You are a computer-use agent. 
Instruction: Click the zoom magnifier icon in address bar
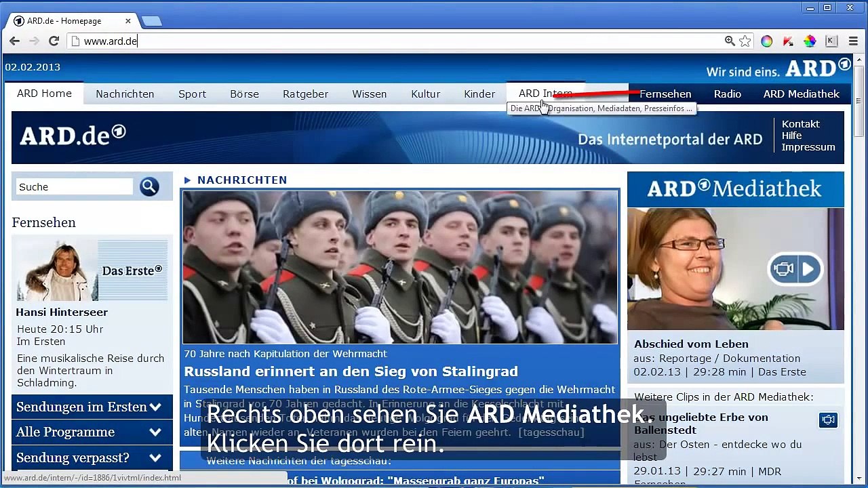click(x=730, y=41)
